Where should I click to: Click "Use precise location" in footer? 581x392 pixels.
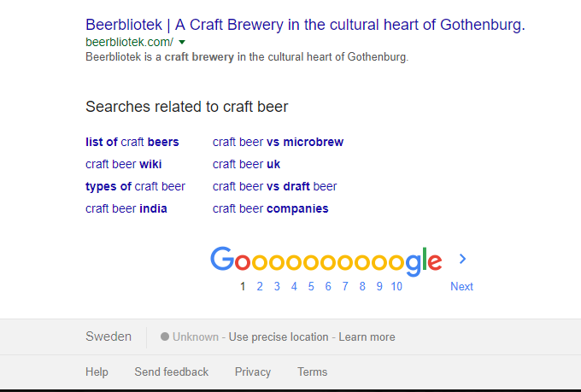point(278,336)
